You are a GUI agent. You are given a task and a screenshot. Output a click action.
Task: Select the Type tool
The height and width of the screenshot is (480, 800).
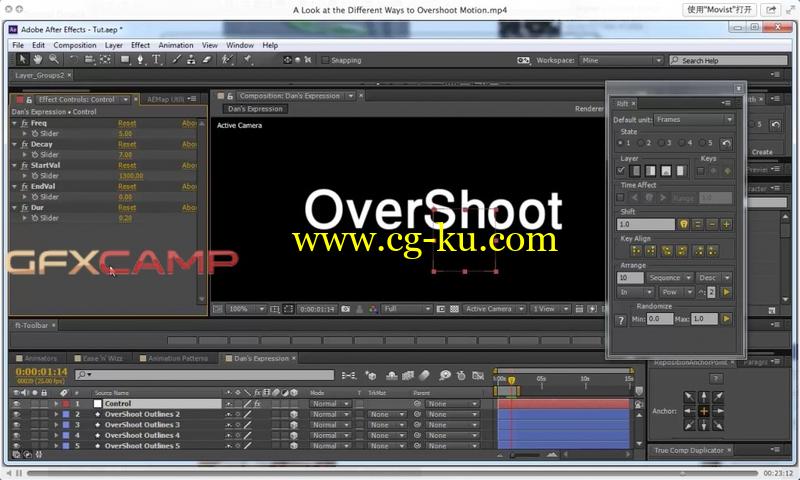pos(156,60)
